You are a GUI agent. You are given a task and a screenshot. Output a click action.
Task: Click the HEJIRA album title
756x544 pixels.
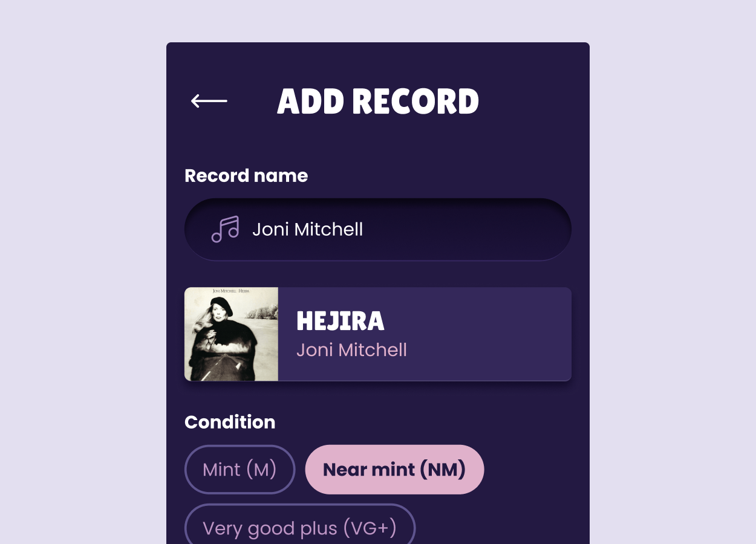[341, 322]
